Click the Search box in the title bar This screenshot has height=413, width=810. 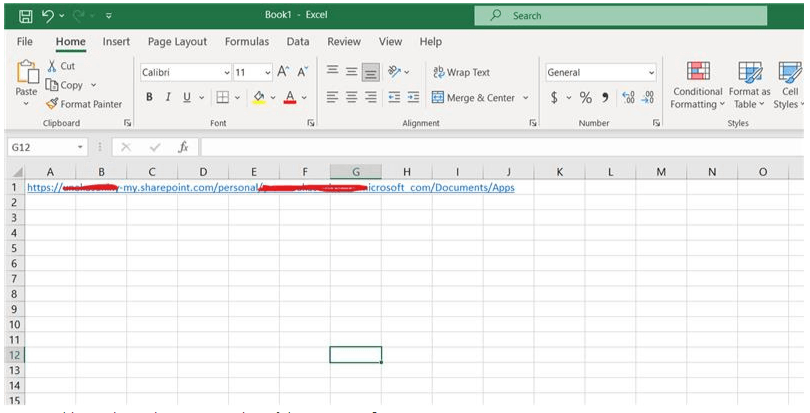pos(620,16)
